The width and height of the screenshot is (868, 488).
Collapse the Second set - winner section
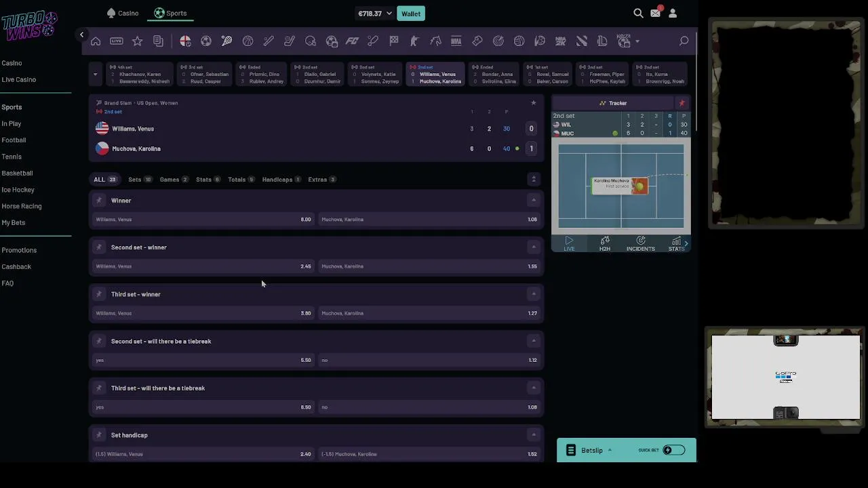click(x=534, y=247)
